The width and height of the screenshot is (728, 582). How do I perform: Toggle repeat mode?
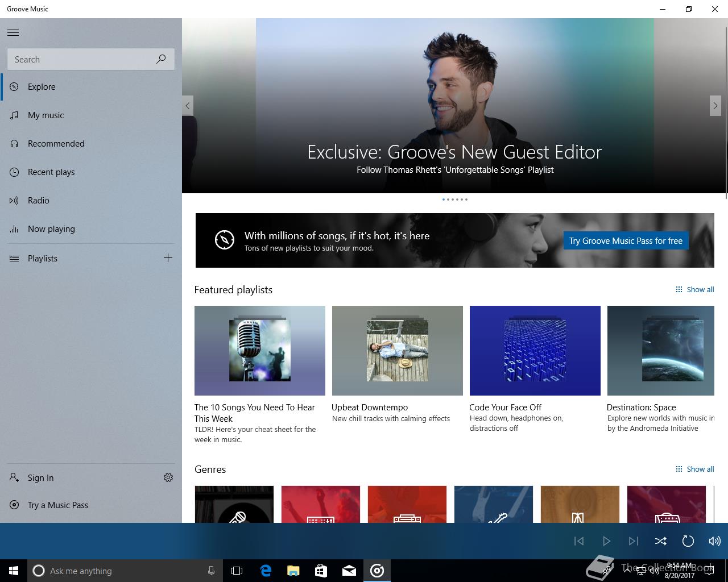click(688, 541)
